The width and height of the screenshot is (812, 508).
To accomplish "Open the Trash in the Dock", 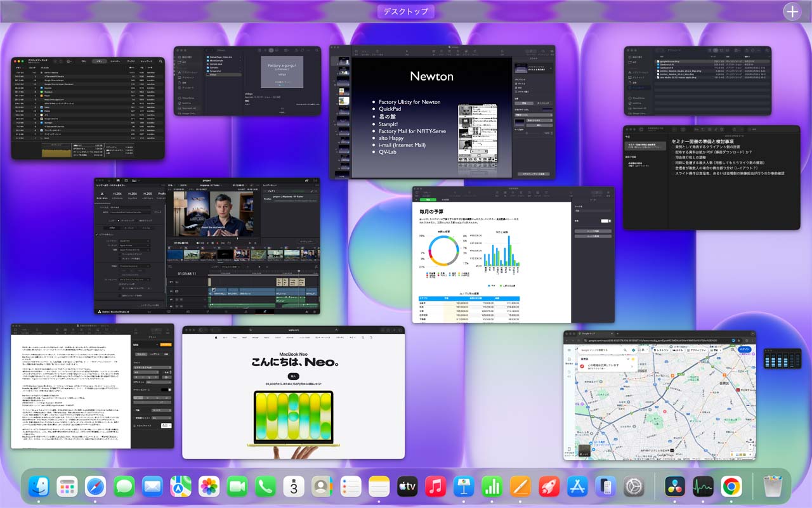I will point(773,487).
